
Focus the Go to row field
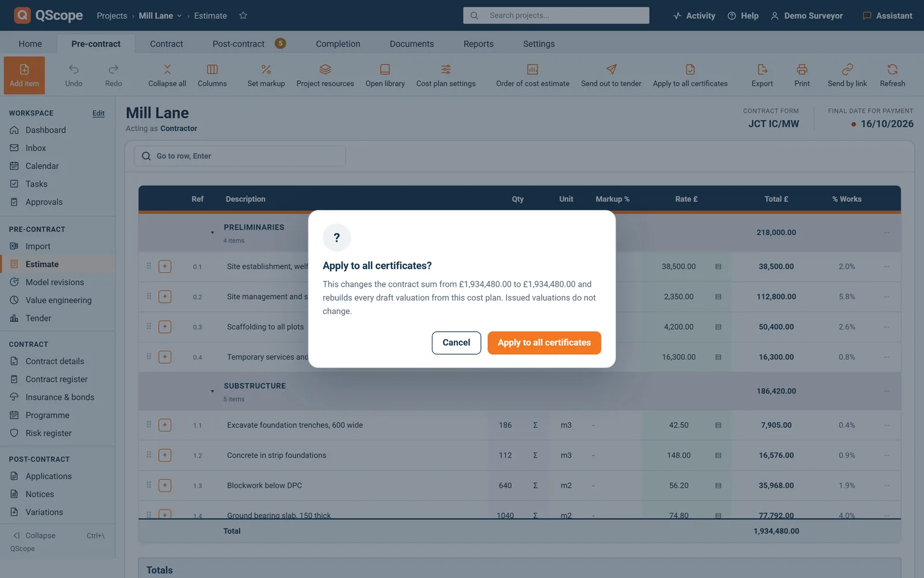click(240, 156)
